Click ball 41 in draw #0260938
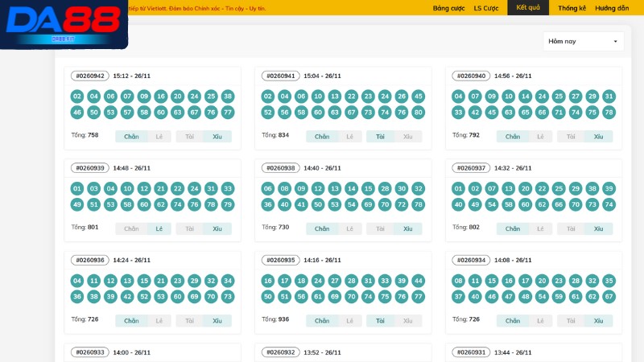Screen dimensions: 644x362 pyautogui.click(x=301, y=205)
